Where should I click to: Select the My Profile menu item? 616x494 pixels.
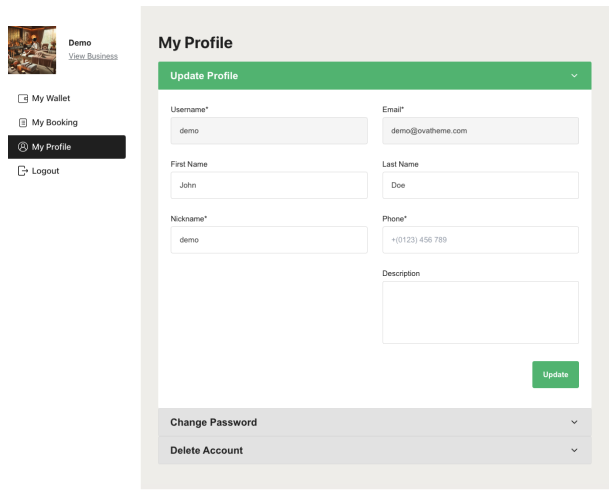[67, 147]
